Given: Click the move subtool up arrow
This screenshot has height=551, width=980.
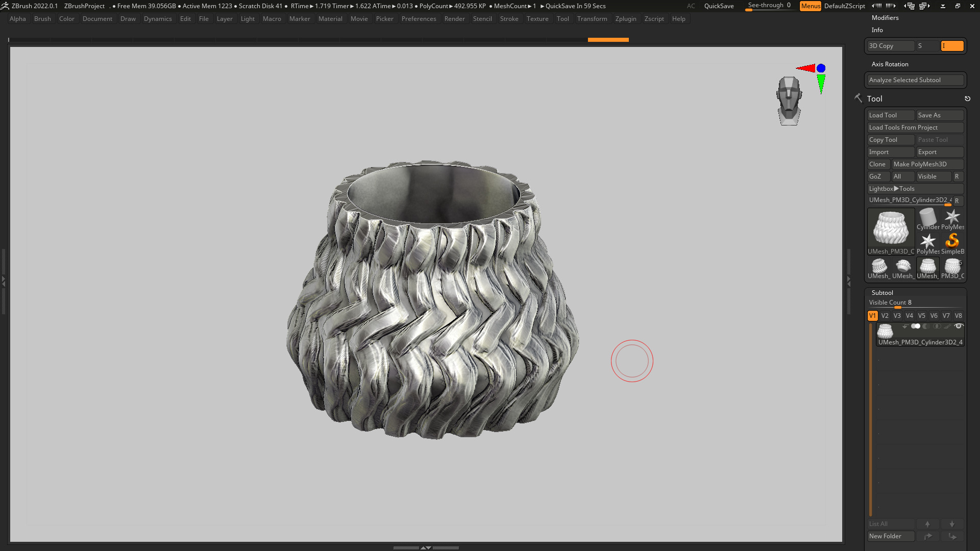Looking at the screenshot, I should pos(927,524).
